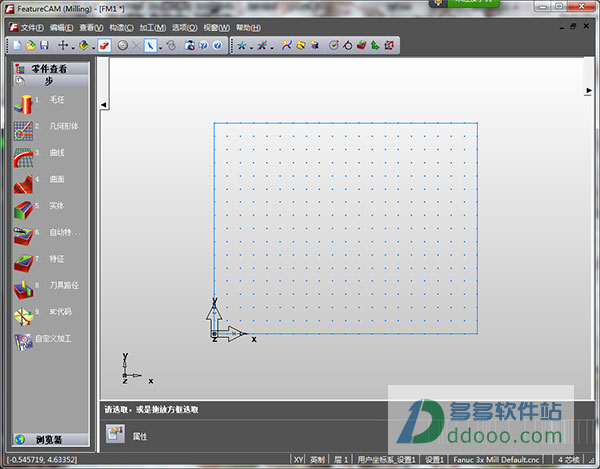600x469 pixels.
Task: Open dropdown arrow beside the colored cube
Action: click(93, 47)
